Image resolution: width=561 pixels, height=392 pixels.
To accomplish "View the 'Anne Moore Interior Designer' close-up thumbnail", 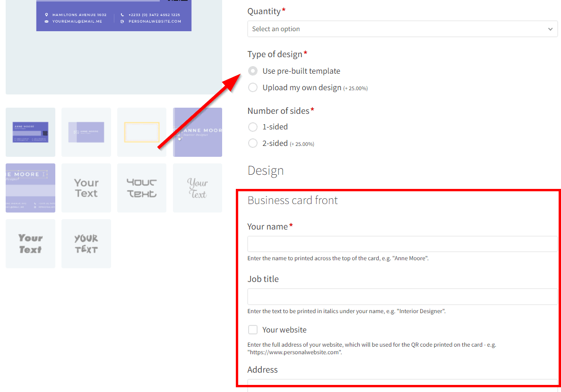I will click(198, 132).
